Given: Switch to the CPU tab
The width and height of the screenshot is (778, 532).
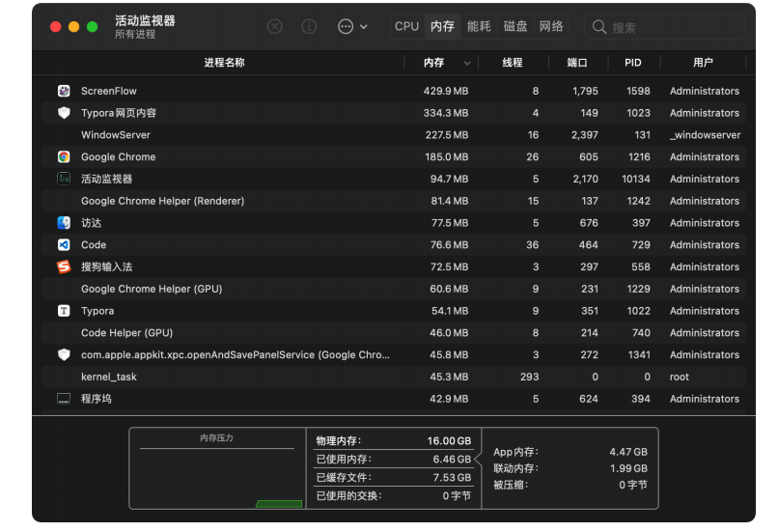Looking at the screenshot, I should tap(407, 26).
